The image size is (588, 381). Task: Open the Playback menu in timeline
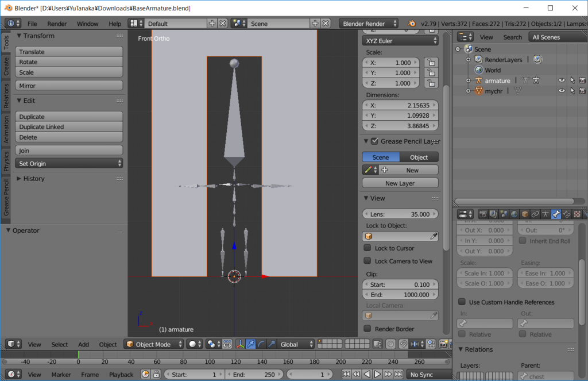121,375
